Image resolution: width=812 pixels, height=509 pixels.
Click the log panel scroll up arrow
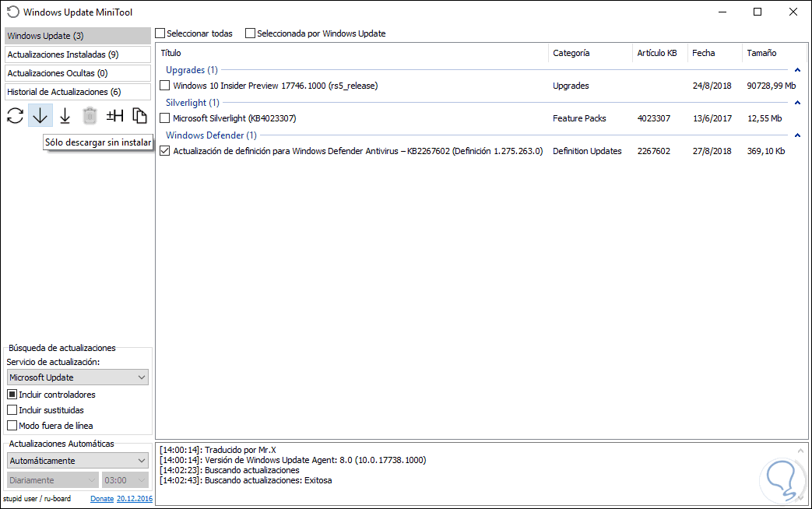[x=800, y=451]
